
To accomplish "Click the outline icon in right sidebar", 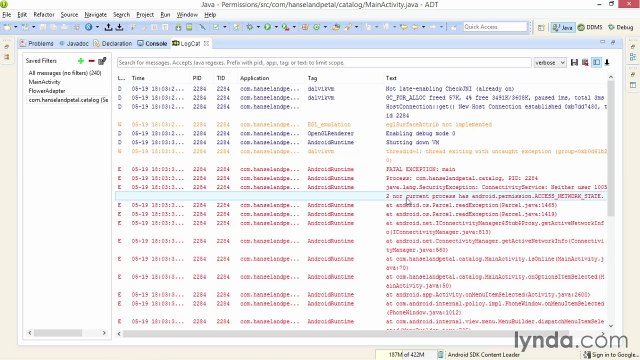I will click(x=633, y=57).
